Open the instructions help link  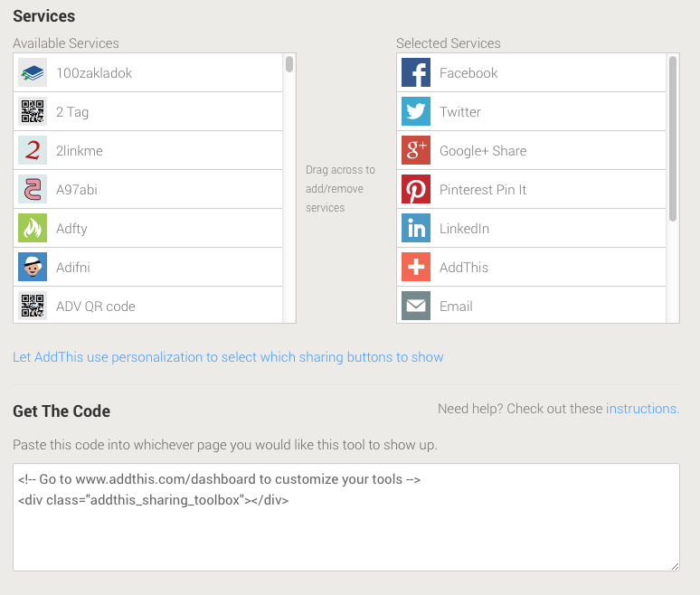pos(642,409)
